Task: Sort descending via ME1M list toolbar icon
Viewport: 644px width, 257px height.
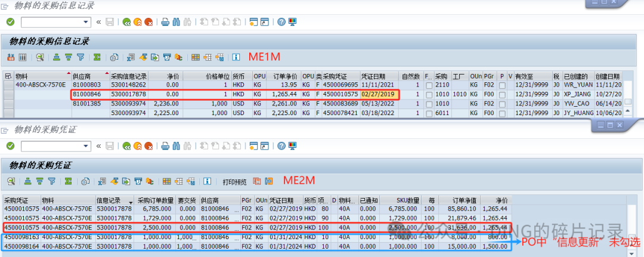Action: [69, 57]
